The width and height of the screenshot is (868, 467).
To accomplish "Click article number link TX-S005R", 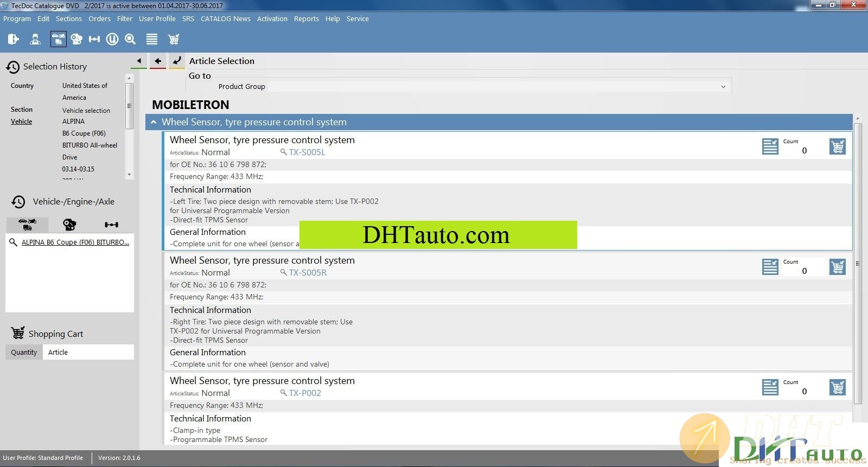I will (308, 273).
